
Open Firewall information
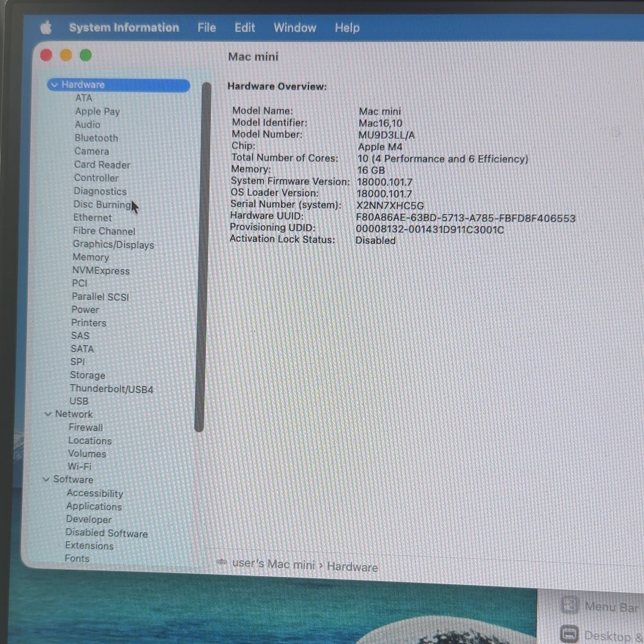pyautogui.click(x=86, y=427)
